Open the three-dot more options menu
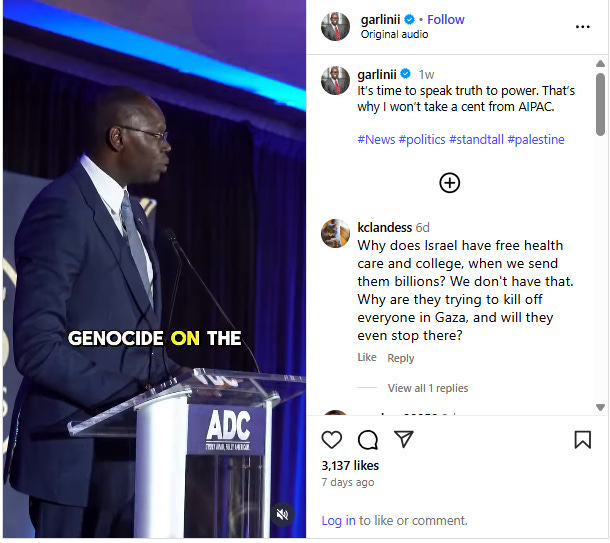The image size is (610, 543). [x=582, y=27]
